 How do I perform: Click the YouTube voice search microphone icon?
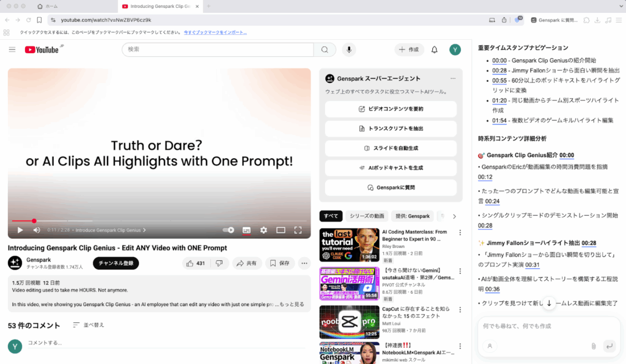(x=349, y=49)
